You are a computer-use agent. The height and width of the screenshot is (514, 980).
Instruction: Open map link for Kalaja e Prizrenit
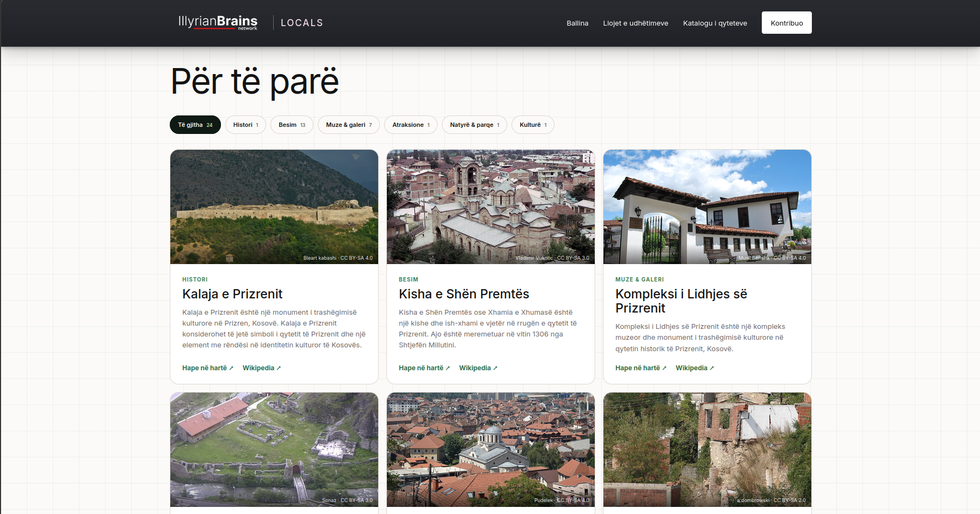[208, 368]
